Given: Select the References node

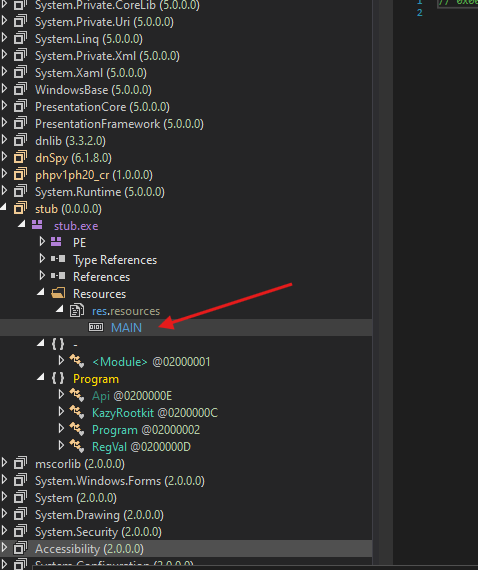Looking at the screenshot, I should click(101, 277).
